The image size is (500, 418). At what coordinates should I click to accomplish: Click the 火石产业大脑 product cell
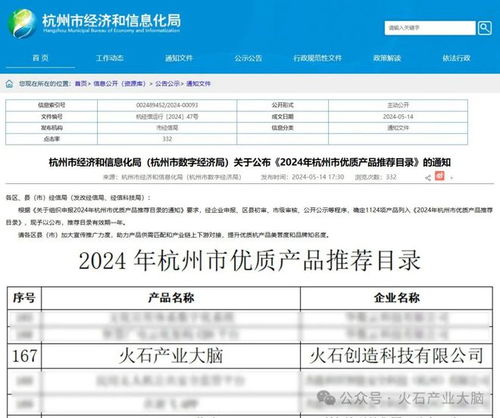[x=171, y=356]
